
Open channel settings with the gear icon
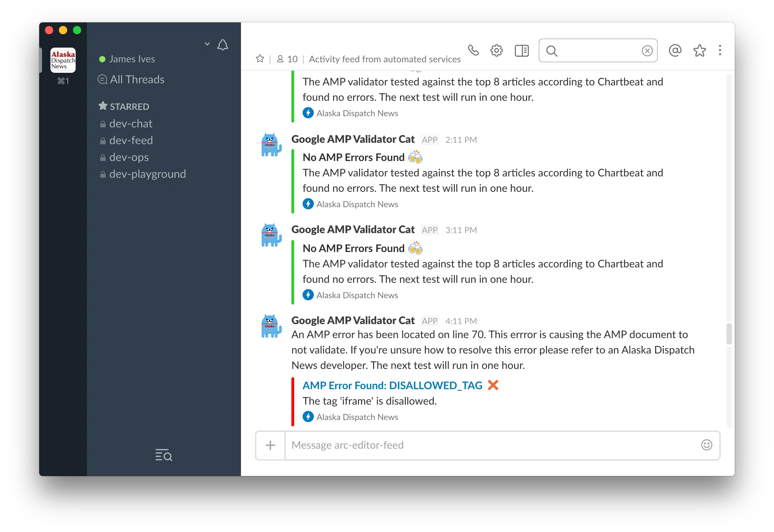496,50
